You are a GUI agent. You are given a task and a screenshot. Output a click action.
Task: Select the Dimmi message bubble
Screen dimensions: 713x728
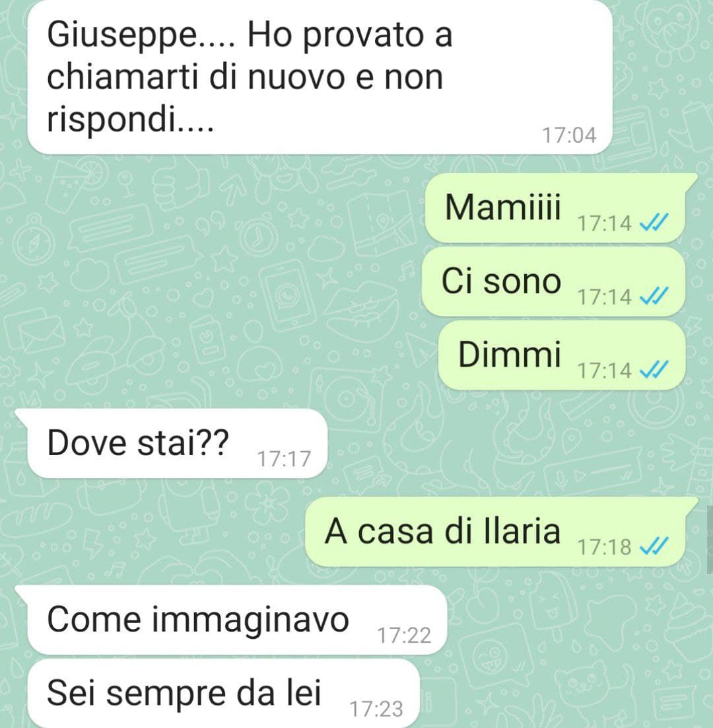(562, 355)
